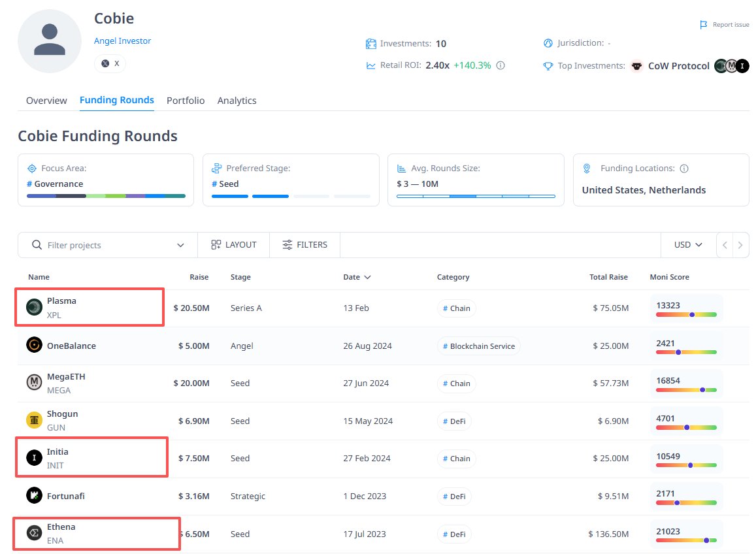Click the Preferred Stage progress bar

click(x=291, y=196)
